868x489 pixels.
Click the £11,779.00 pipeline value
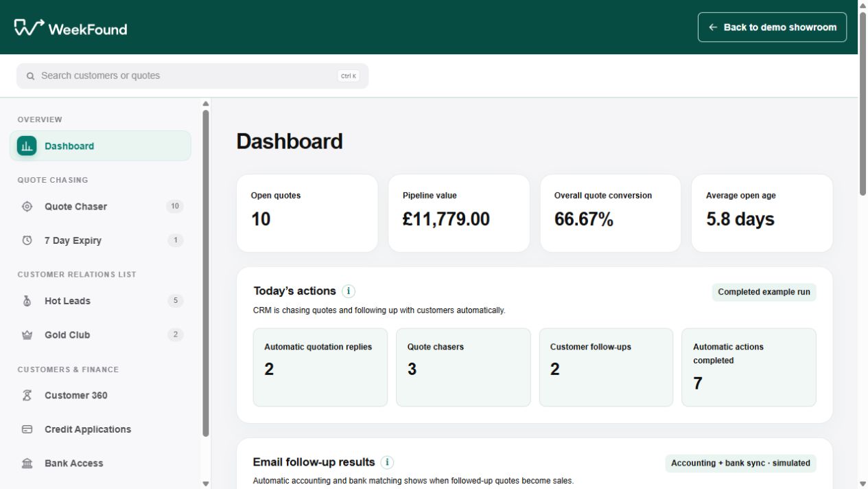[x=446, y=219]
